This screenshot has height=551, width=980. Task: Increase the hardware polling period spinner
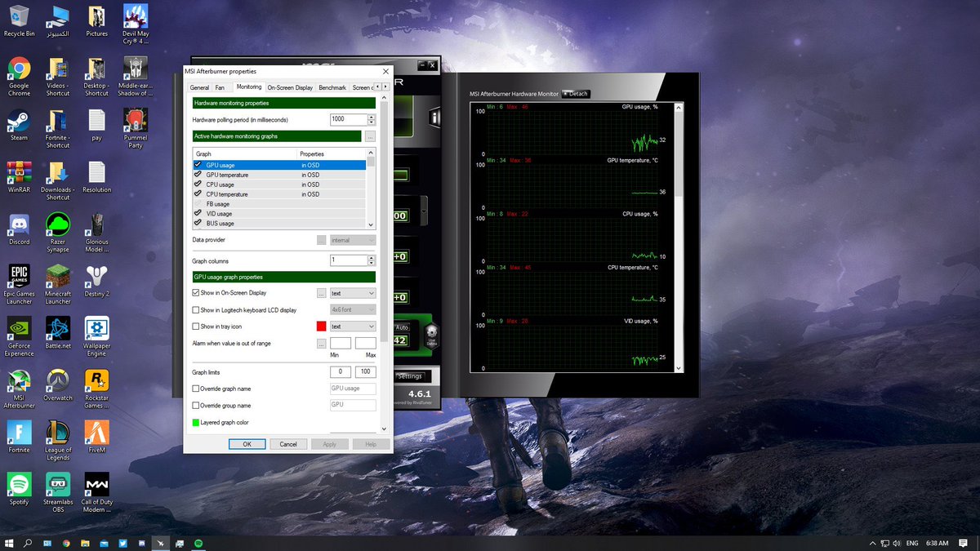click(x=372, y=117)
